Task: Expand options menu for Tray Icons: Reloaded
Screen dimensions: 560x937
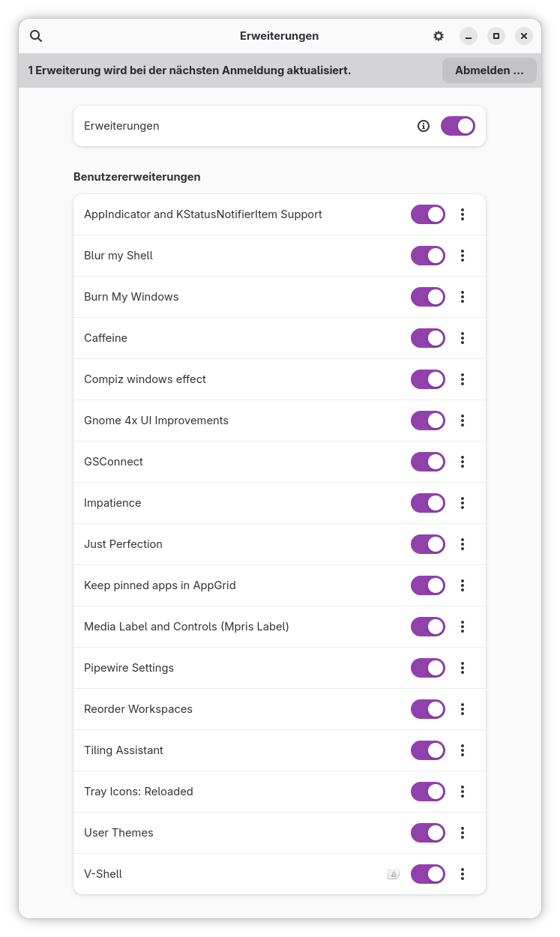Action: pyautogui.click(x=463, y=792)
